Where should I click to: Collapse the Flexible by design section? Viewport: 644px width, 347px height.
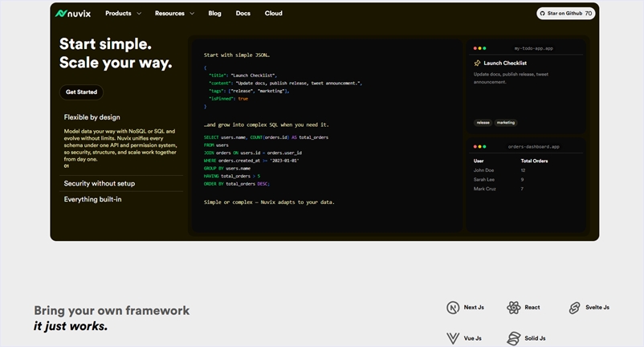point(92,117)
